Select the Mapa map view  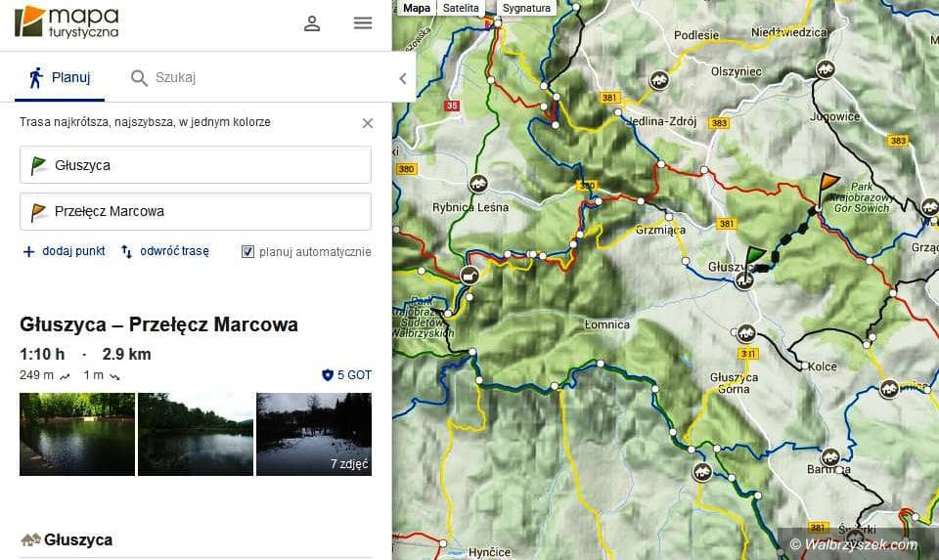417,8
